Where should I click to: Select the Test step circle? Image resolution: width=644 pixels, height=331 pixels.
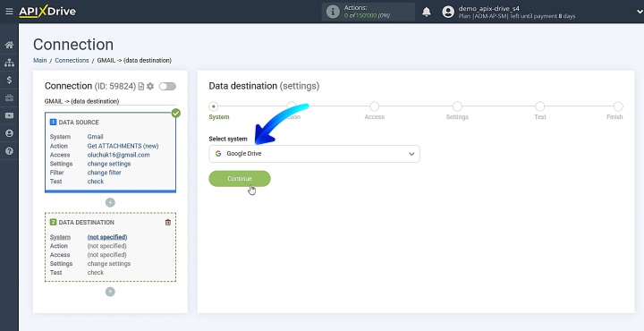[539, 106]
